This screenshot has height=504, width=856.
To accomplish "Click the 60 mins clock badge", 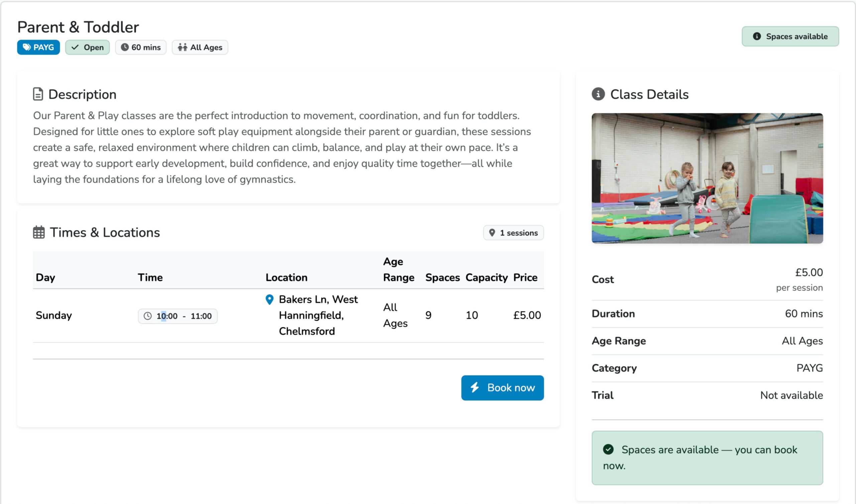I will (x=141, y=47).
